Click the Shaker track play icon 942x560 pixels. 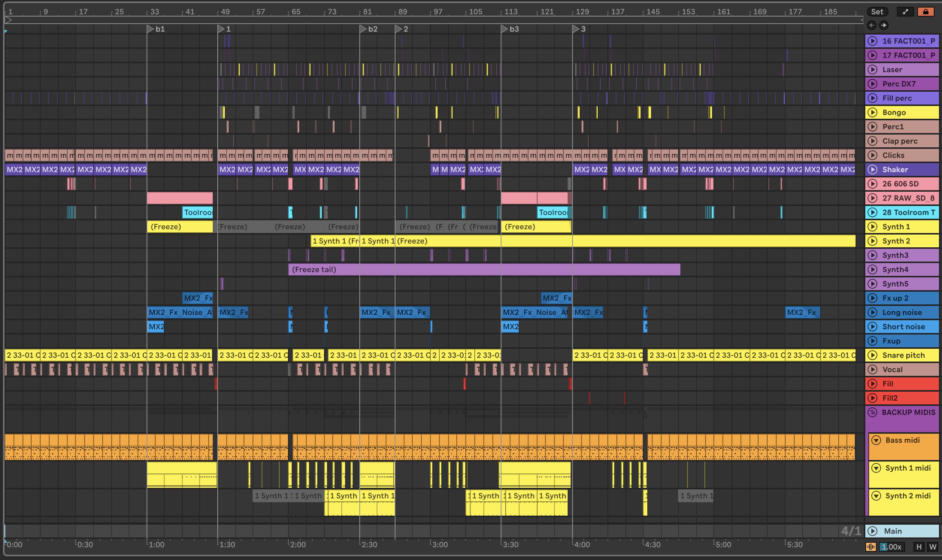[872, 170]
